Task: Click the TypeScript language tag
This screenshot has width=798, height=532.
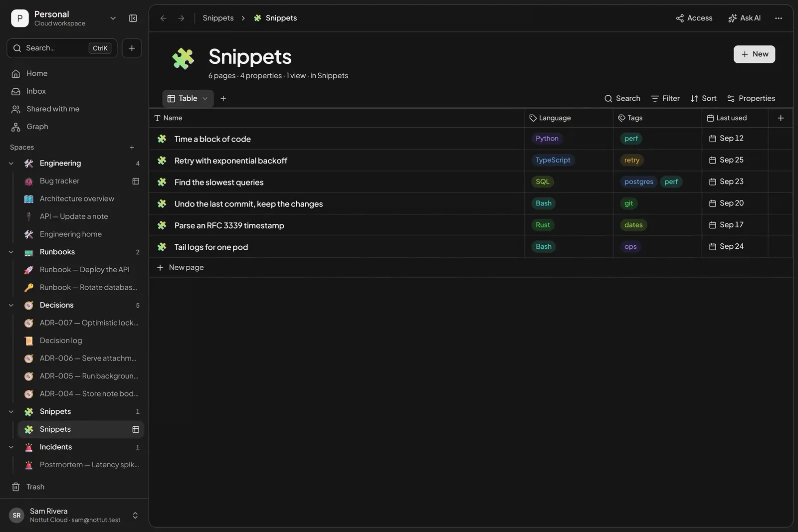Action: tap(553, 160)
